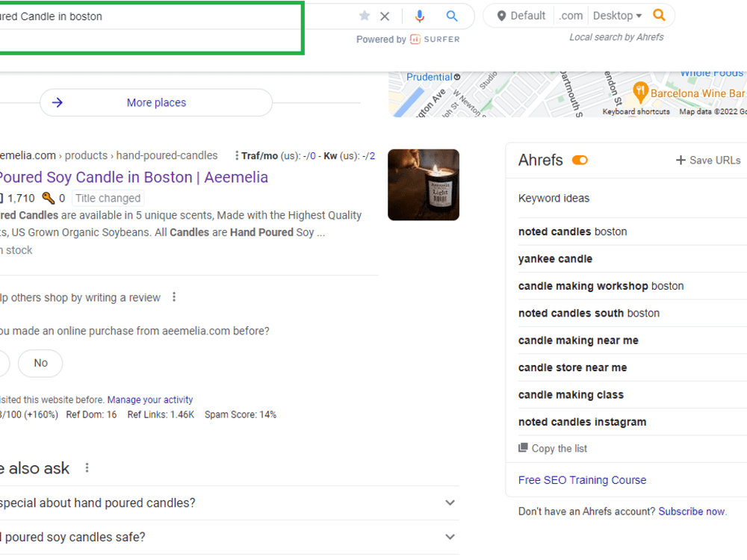The width and height of the screenshot is (747, 560).
Task: Click the candle product thumbnail image
Action: click(x=424, y=184)
